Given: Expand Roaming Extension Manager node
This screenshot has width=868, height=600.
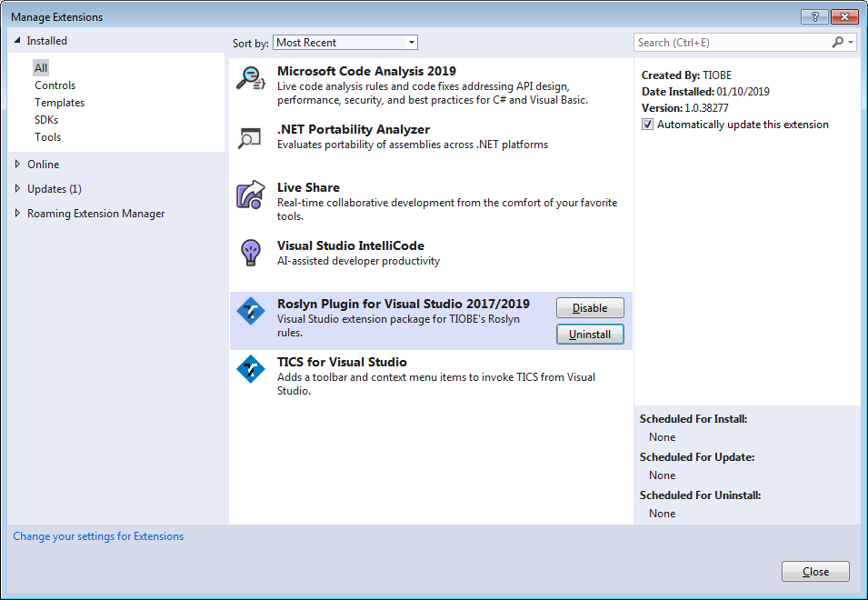Looking at the screenshot, I should click(17, 213).
